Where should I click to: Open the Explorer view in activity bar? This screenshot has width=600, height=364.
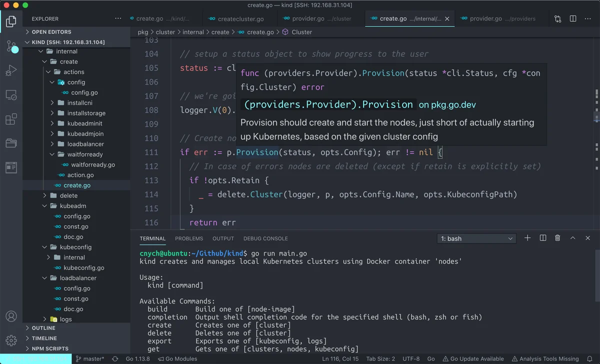click(x=11, y=21)
